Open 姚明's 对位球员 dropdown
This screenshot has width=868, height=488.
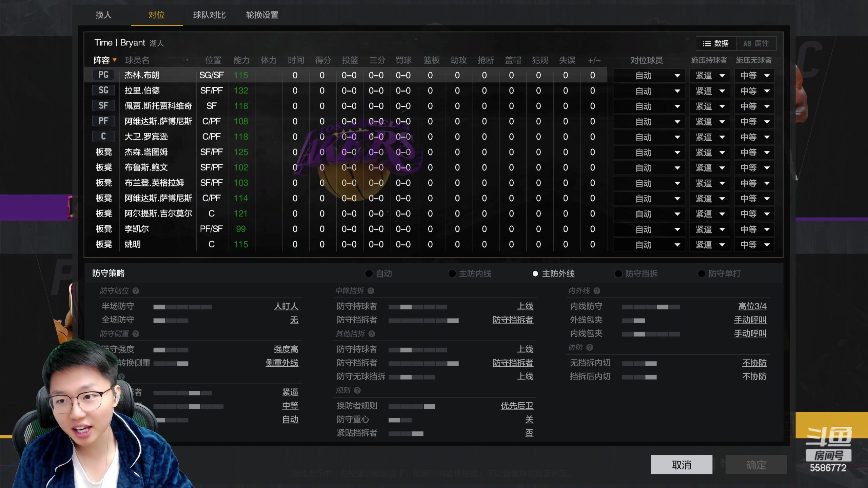[649, 244]
